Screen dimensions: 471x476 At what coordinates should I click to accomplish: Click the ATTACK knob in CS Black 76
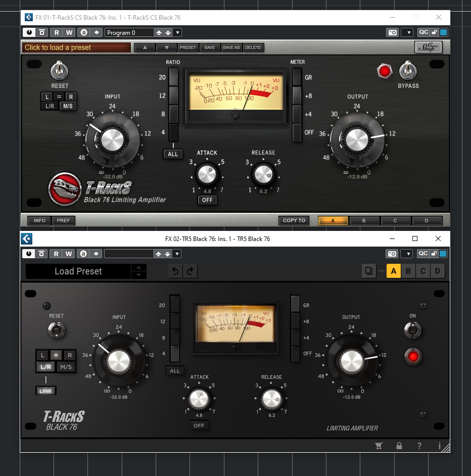207,174
